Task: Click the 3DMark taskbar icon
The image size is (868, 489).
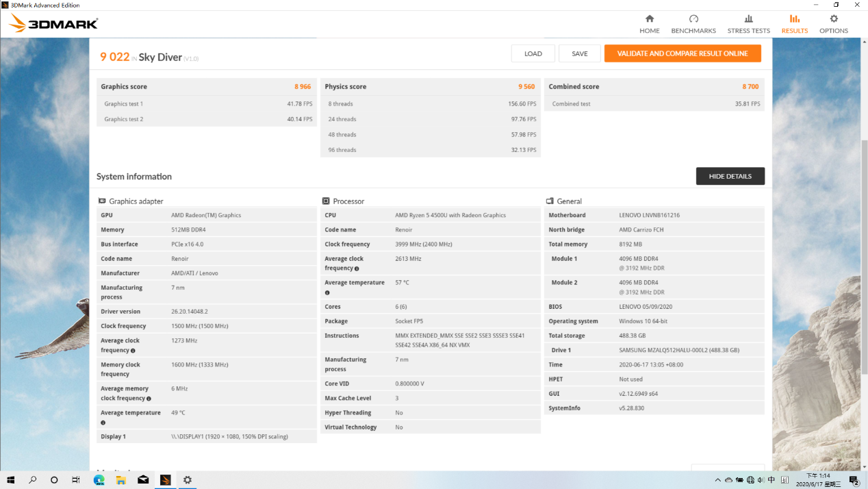Action: pos(165,480)
